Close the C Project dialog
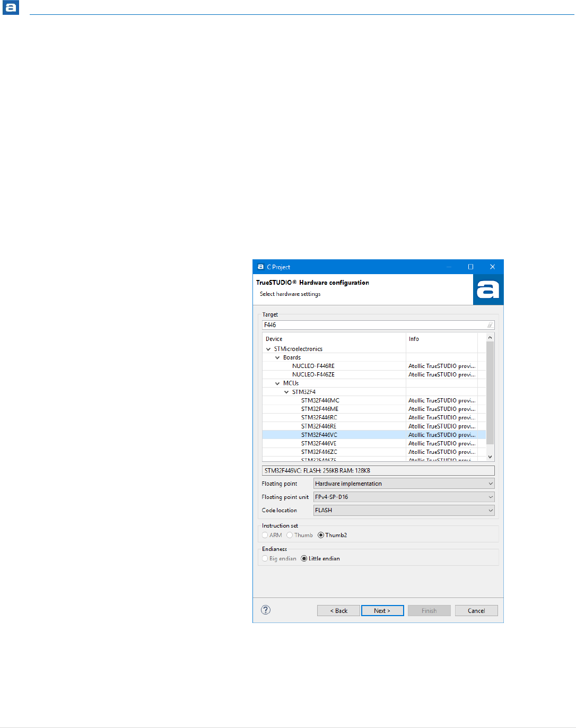Image resolution: width=576 pixels, height=728 pixels. (492, 267)
